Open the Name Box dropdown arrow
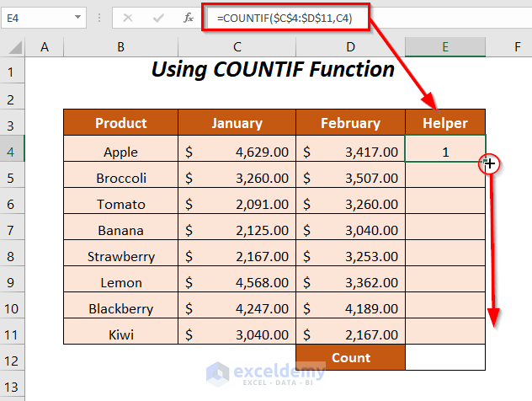The width and height of the screenshot is (532, 401). 77,17
